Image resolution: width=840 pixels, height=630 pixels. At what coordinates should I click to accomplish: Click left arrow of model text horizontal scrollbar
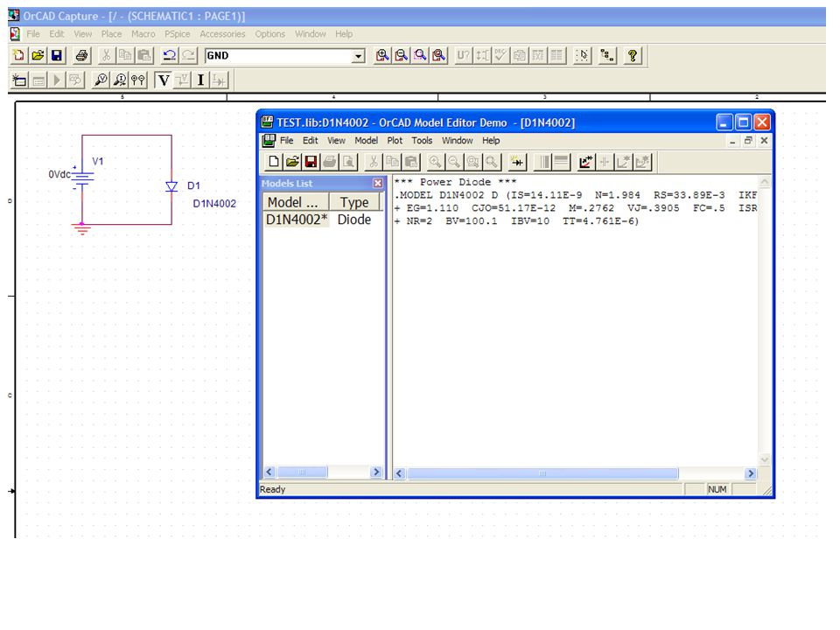click(400, 473)
